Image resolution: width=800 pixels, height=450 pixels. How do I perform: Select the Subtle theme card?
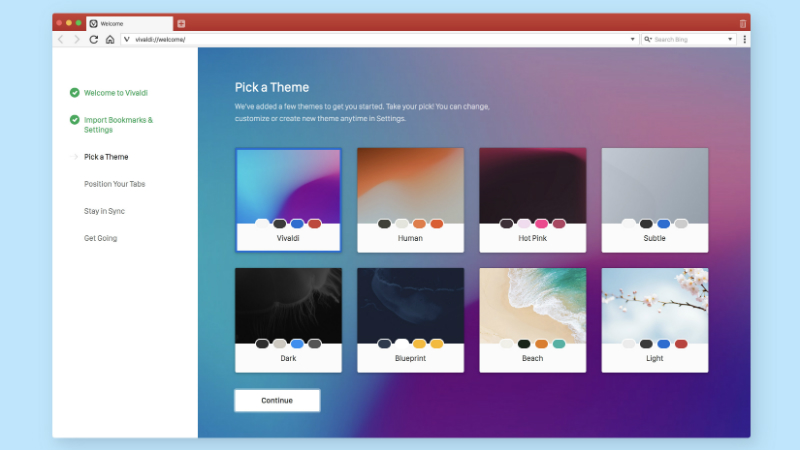655,200
